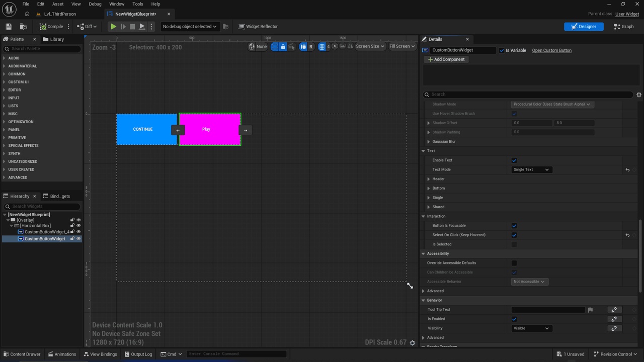
Task: Collapse the Interaction section
Action: pos(423,216)
